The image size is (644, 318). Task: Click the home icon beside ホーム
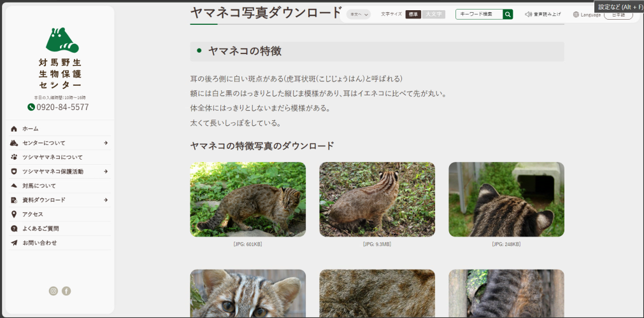click(x=14, y=128)
